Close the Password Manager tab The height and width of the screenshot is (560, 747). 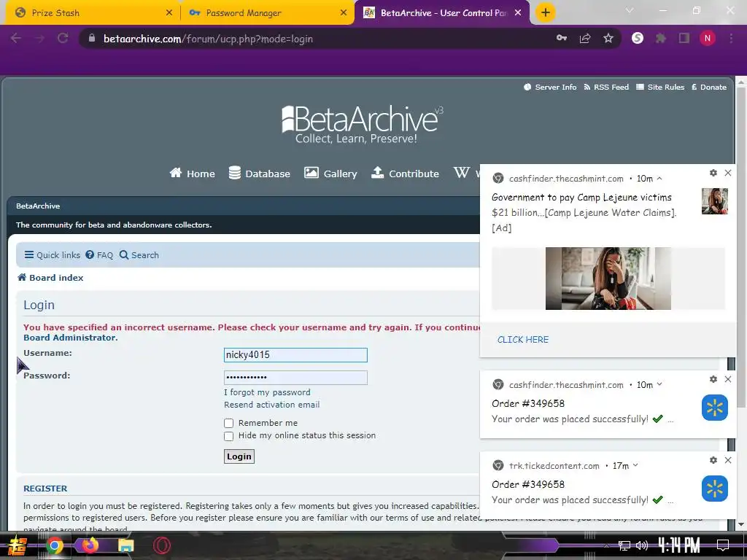pos(344,13)
